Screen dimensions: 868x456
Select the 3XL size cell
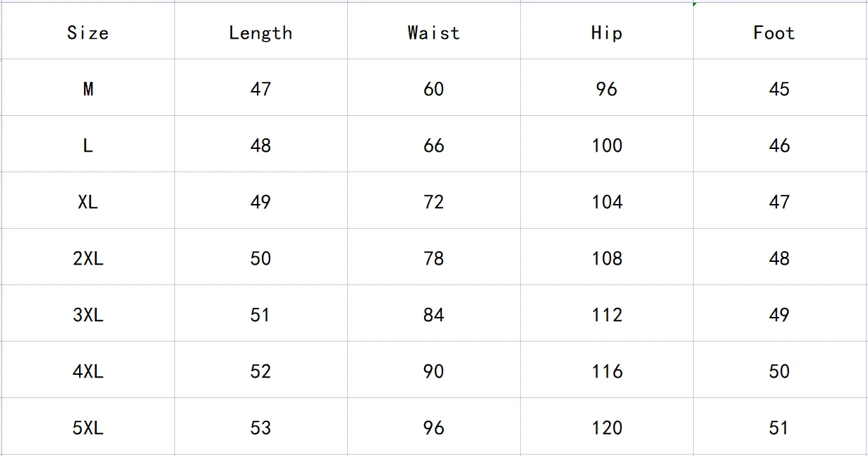tap(88, 315)
